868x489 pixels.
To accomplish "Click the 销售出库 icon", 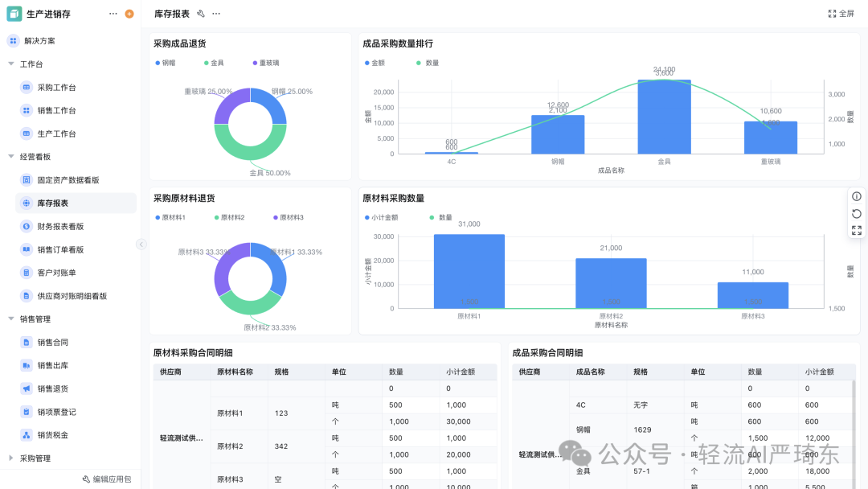I will pyautogui.click(x=27, y=365).
